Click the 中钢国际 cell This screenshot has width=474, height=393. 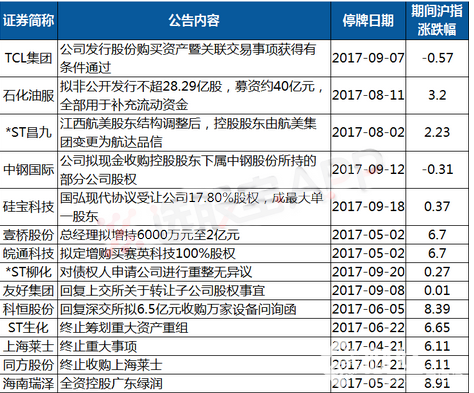[x=28, y=169]
